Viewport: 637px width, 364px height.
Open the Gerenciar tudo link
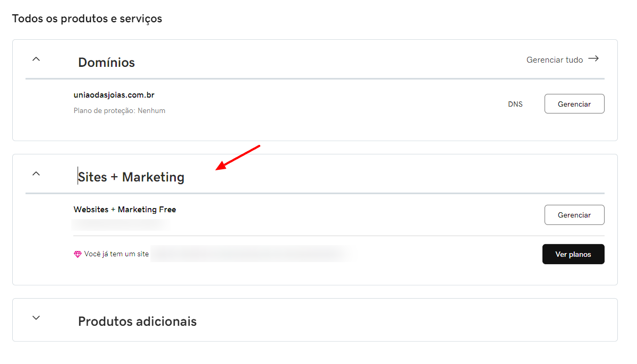(x=554, y=60)
